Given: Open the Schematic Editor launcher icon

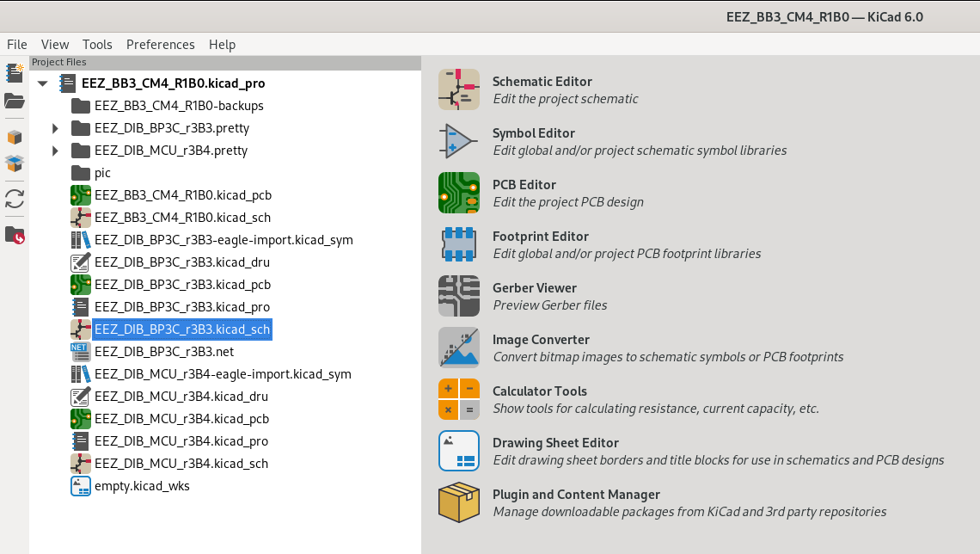Looking at the screenshot, I should click(458, 89).
